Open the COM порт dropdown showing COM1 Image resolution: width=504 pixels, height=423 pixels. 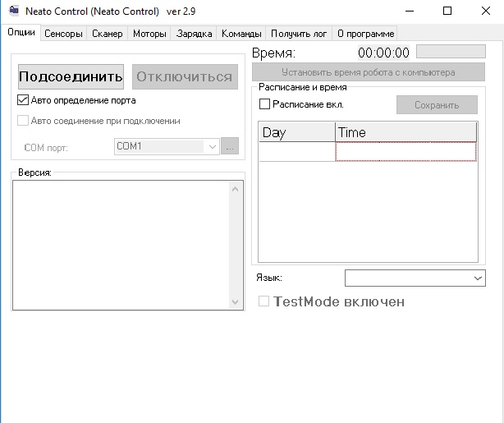[167, 146]
